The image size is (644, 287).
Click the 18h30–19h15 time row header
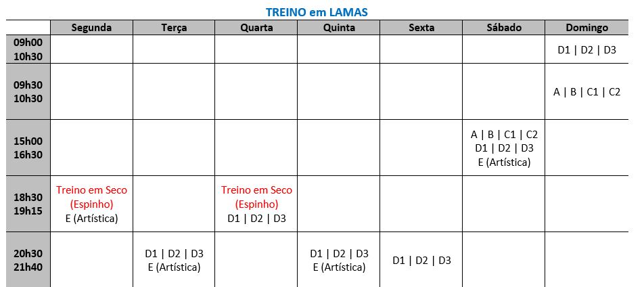point(28,204)
